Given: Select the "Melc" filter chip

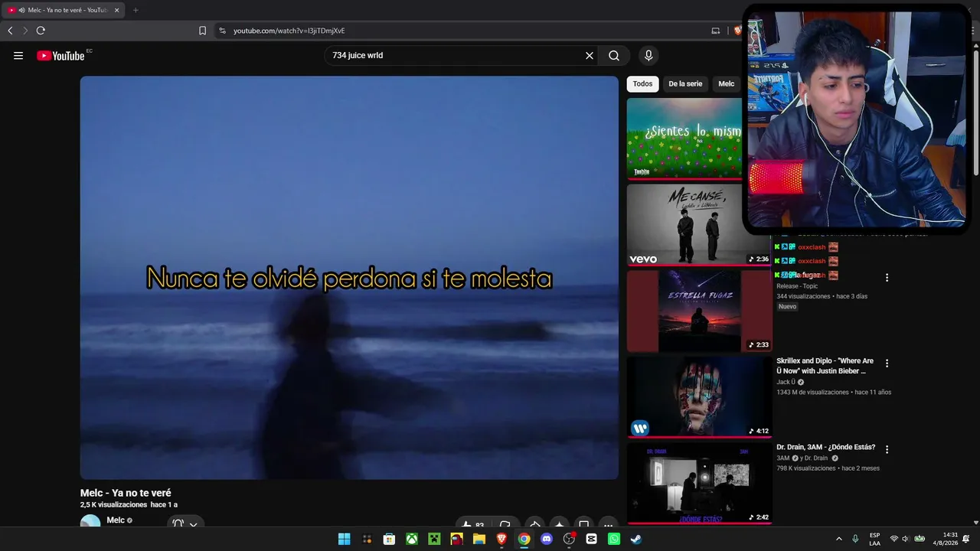Looking at the screenshot, I should [726, 84].
